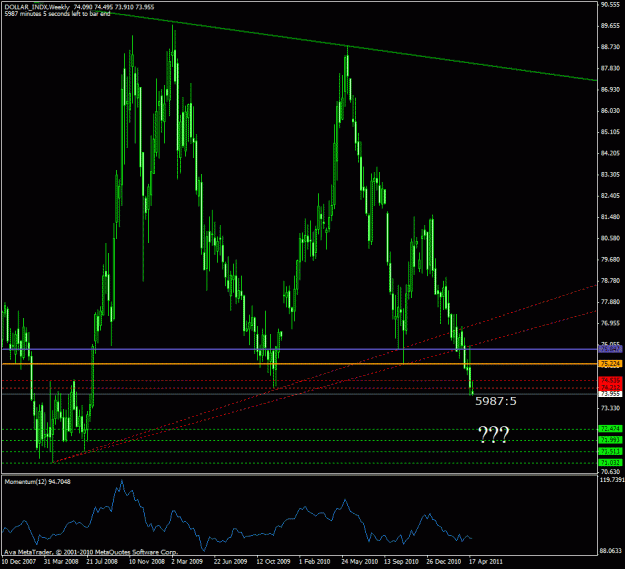The width and height of the screenshot is (625, 569).
Task: Click the 10 Nov 2008 date label
Action: (146, 562)
